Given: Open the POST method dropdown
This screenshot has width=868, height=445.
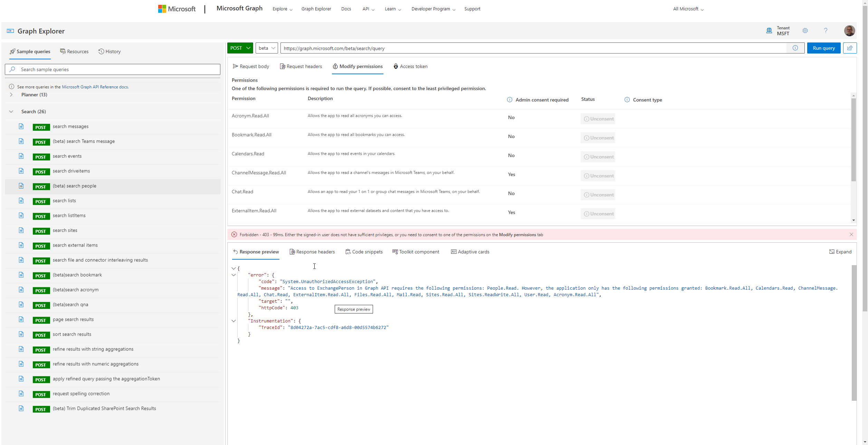Looking at the screenshot, I should (x=240, y=48).
